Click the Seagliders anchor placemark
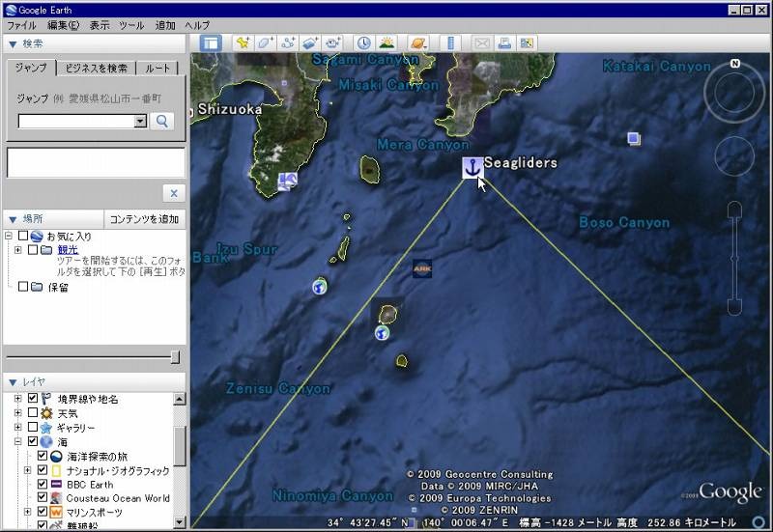Viewport: 773px width, 532px height. [x=472, y=167]
